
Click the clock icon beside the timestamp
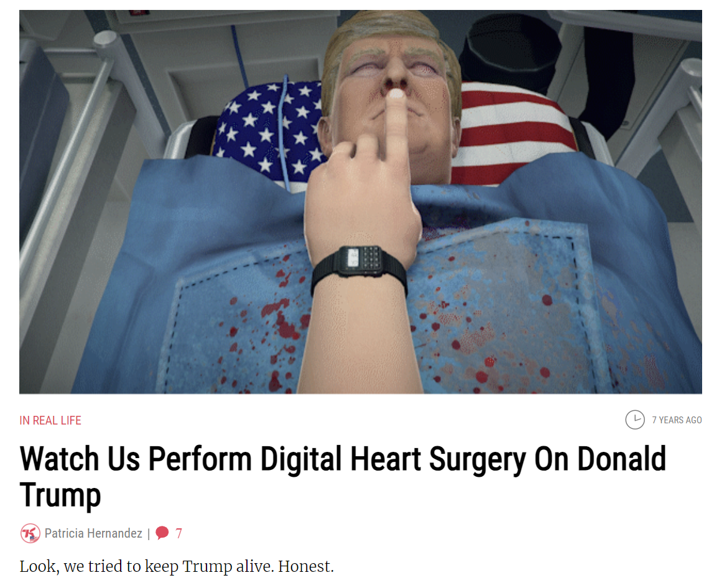tap(635, 420)
